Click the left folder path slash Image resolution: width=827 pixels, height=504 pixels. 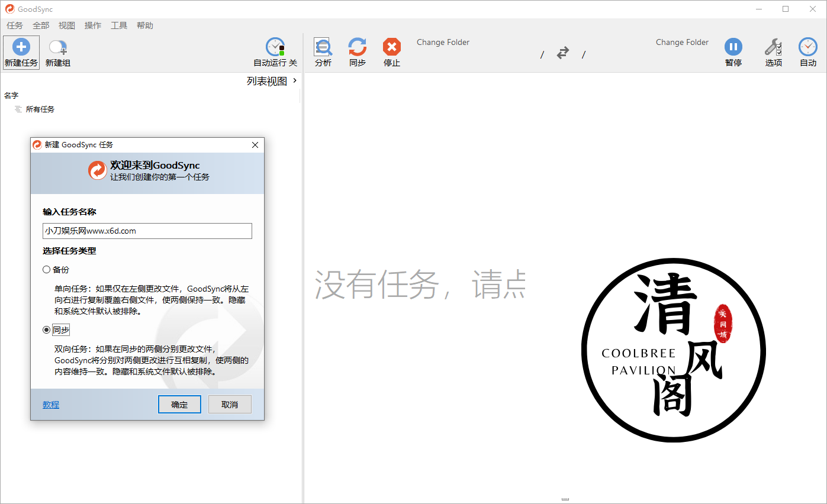click(x=542, y=54)
